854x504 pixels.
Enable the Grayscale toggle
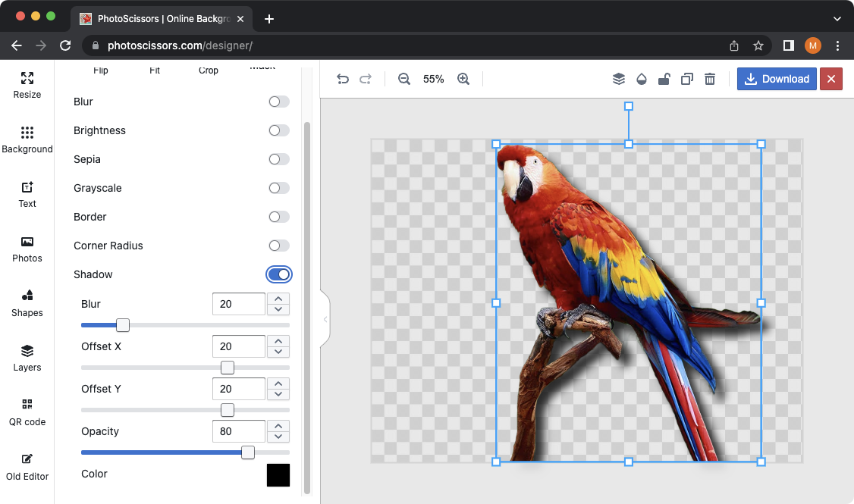coord(279,188)
